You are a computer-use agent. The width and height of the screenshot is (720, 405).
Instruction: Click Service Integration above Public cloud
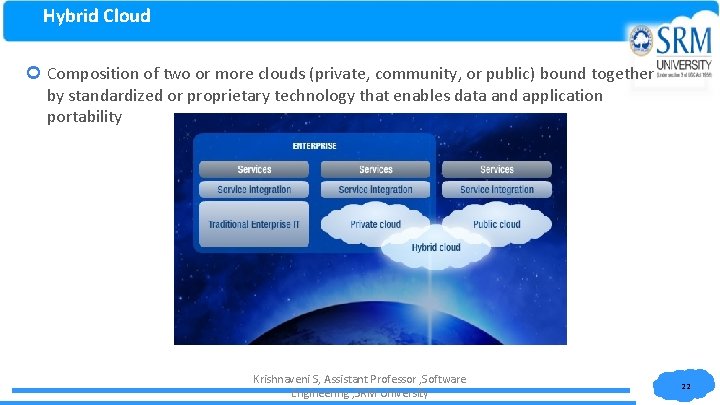click(x=497, y=189)
